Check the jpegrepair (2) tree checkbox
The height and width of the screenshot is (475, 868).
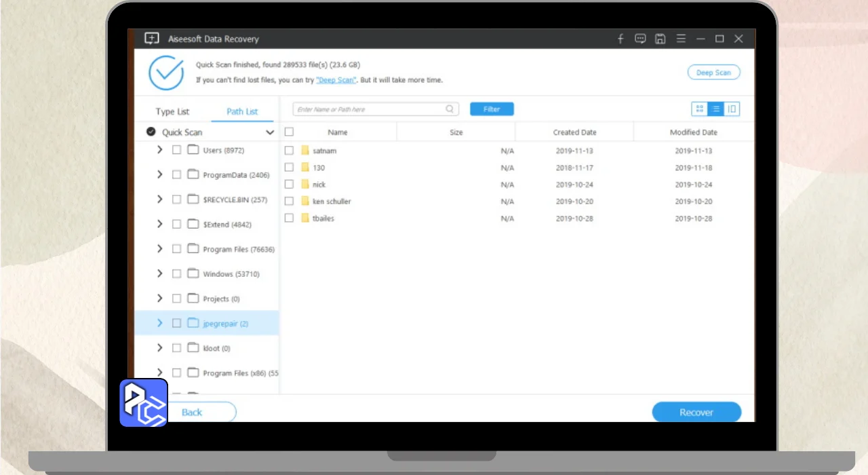tap(176, 323)
